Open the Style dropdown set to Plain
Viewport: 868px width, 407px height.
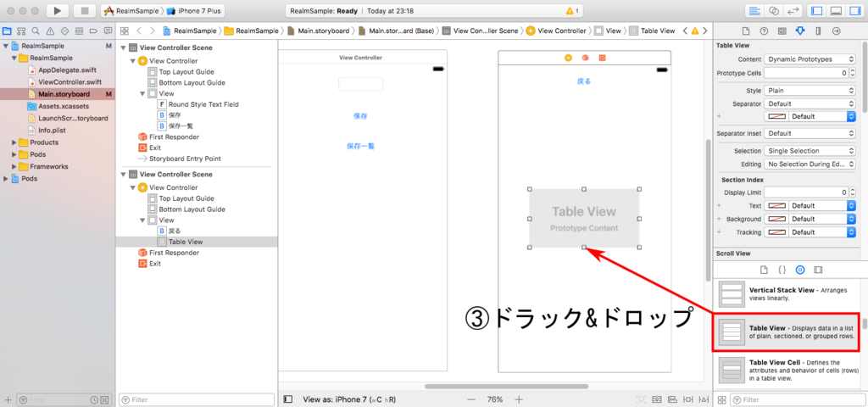(x=810, y=90)
